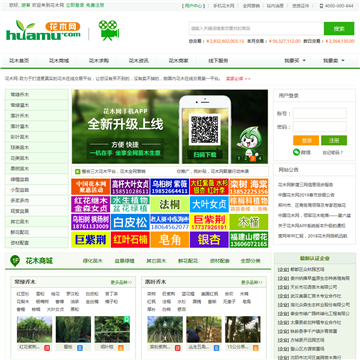Click the orange 登录 button
This screenshot has height=360, width=360.
tap(306, 140)
